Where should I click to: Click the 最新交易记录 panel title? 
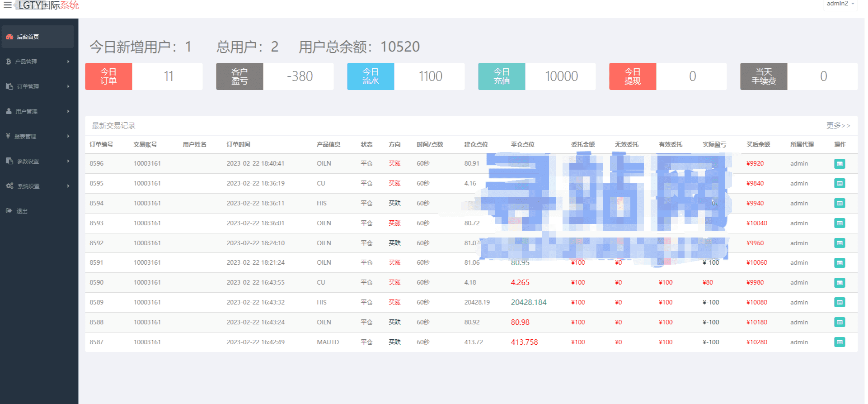[113, 126]
